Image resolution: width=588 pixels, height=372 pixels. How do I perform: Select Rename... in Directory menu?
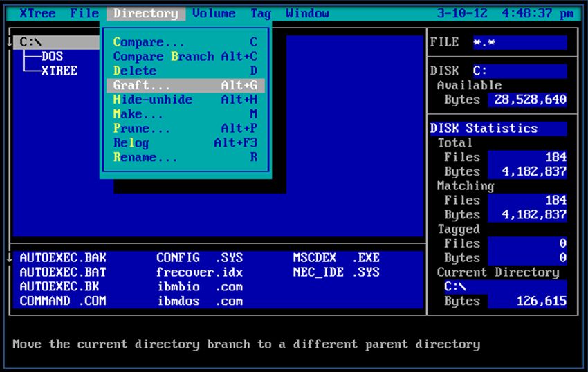185,157
